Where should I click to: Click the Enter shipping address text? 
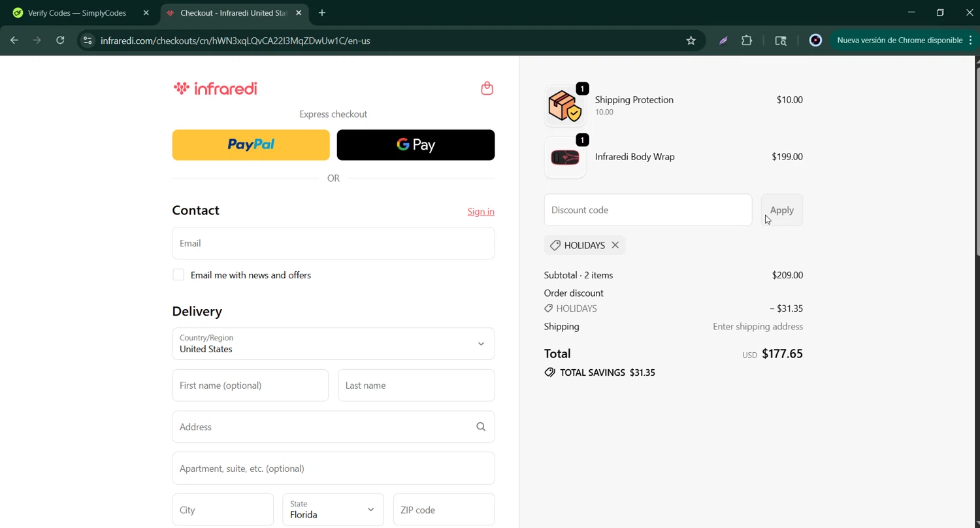coord(758,327)
